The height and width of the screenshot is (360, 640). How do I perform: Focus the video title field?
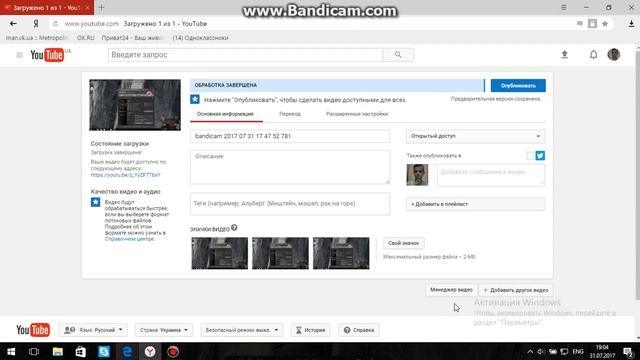pos(290,136)
